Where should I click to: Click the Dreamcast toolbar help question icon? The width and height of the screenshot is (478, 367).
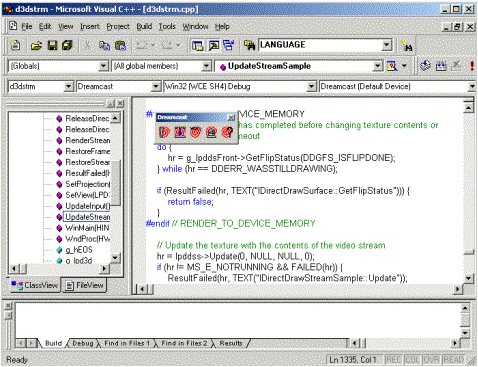(228, 132)
